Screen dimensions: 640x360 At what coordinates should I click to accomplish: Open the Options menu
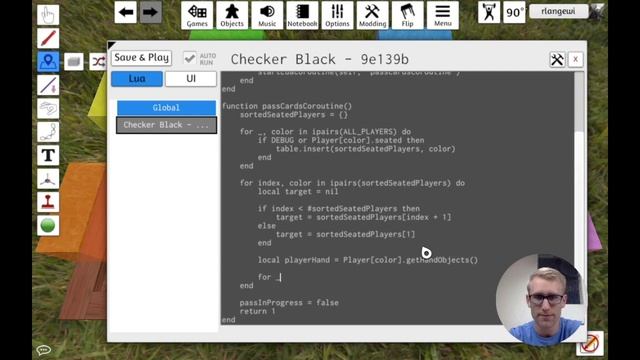click(337, 15)
